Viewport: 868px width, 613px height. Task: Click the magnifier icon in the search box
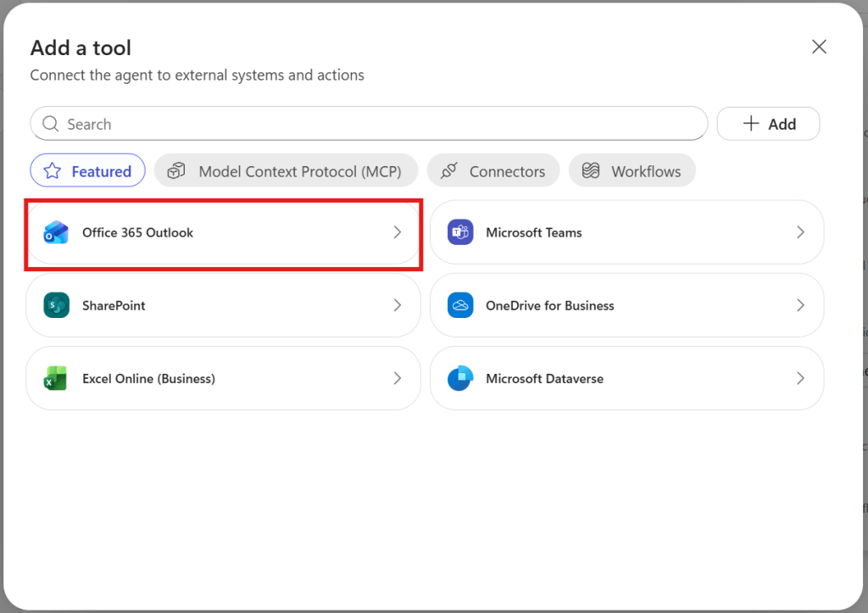50,124
